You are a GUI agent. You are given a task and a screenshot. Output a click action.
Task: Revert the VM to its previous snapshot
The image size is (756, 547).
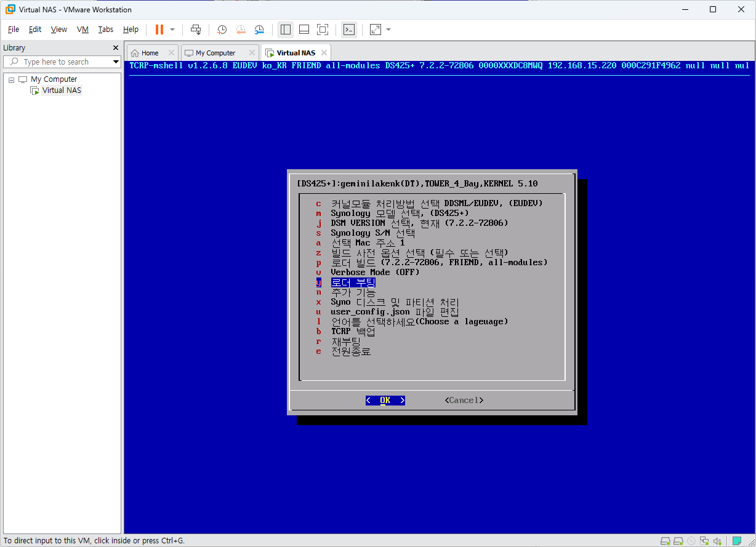pyautogui.click(x=241, y=30)
